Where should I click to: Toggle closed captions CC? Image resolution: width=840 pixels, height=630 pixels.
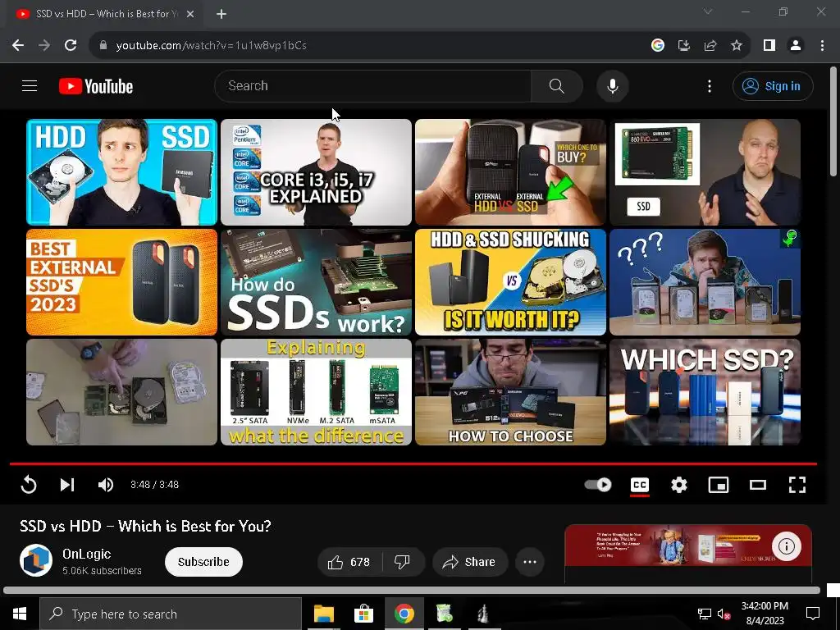point(640,485)
